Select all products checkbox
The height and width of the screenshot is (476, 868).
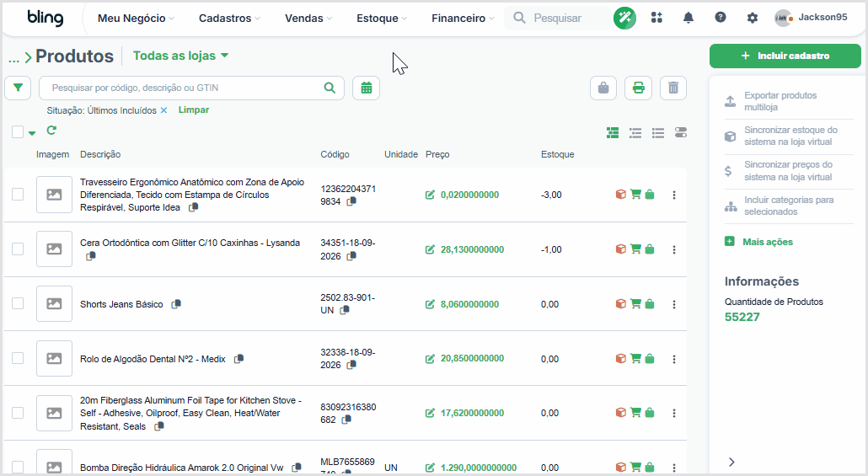[18, 131]
